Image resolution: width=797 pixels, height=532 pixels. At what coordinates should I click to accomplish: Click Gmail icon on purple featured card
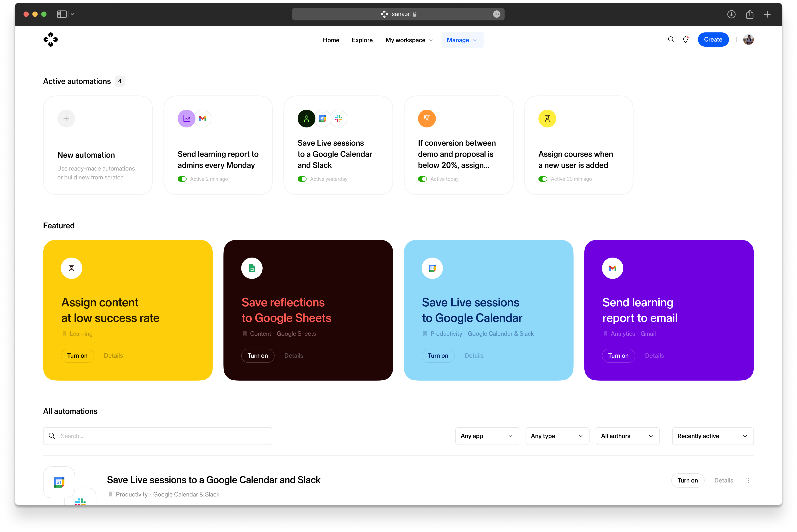point(612,268)
